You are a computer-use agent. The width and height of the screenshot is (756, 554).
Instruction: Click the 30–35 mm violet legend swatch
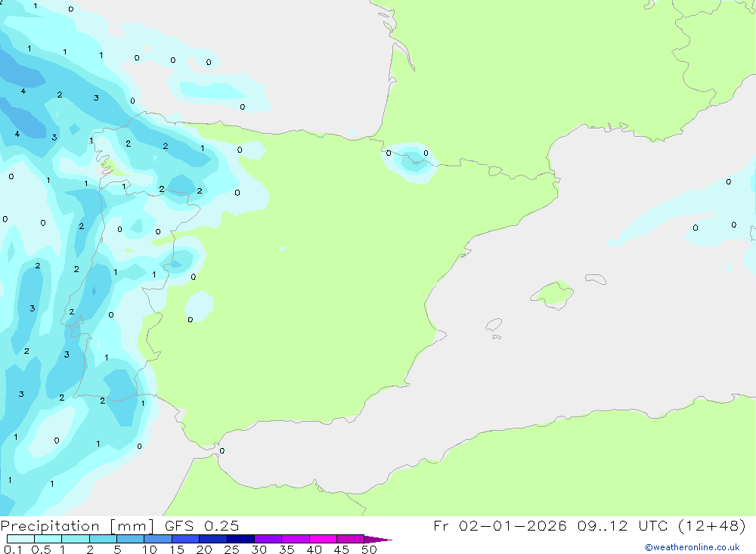[268, 539]
